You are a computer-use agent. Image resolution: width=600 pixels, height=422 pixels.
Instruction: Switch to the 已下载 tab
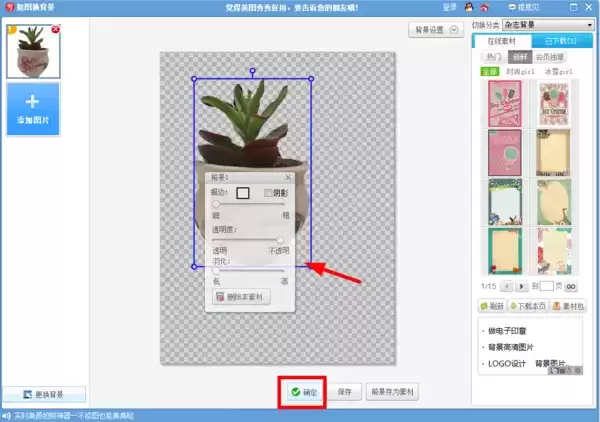(x=558, y=41)
